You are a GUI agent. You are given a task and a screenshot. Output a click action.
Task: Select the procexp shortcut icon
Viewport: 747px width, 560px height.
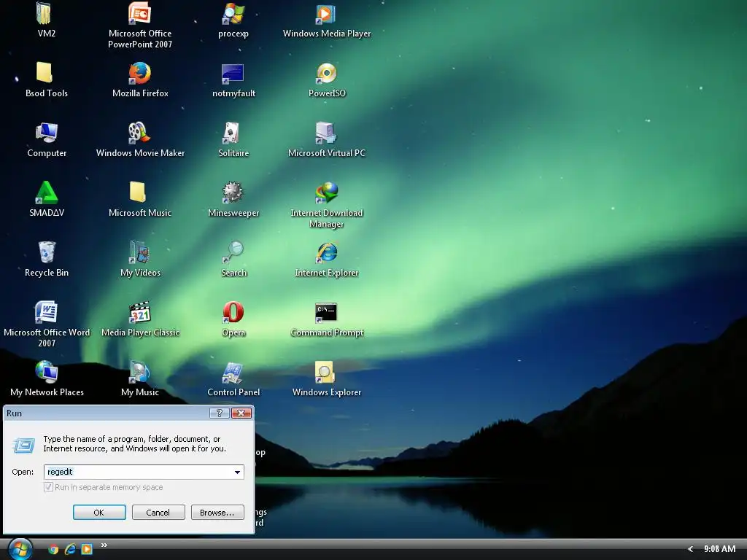click(233, 13)
